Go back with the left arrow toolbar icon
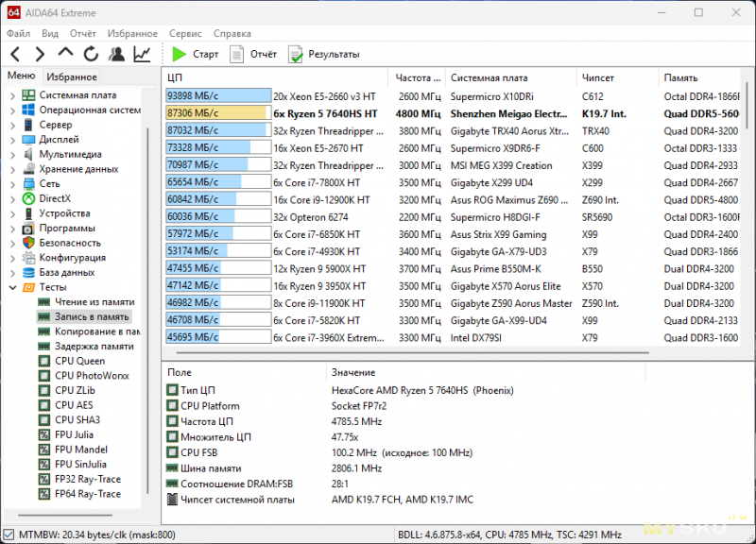This screenshot has width=756, height=544. point(15,54)
